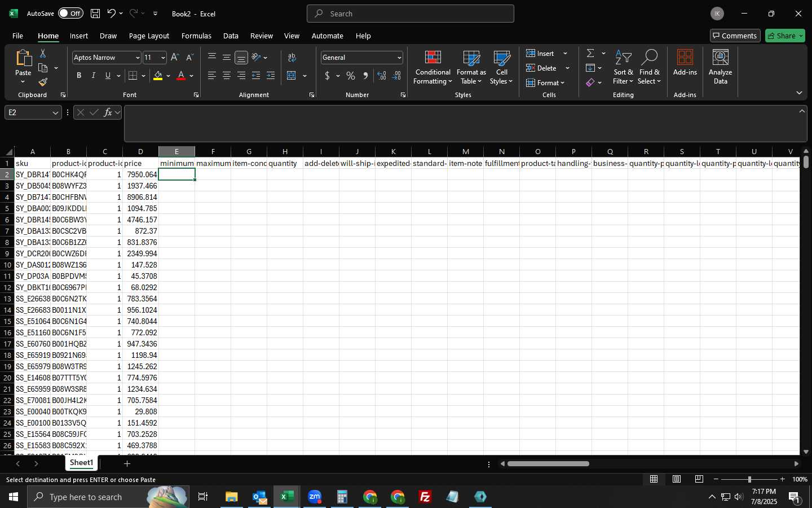This screenshot has width=812, height=508.
Task: Switch to the Data tab
Action: pyautogui.click(x=231, y=36)
